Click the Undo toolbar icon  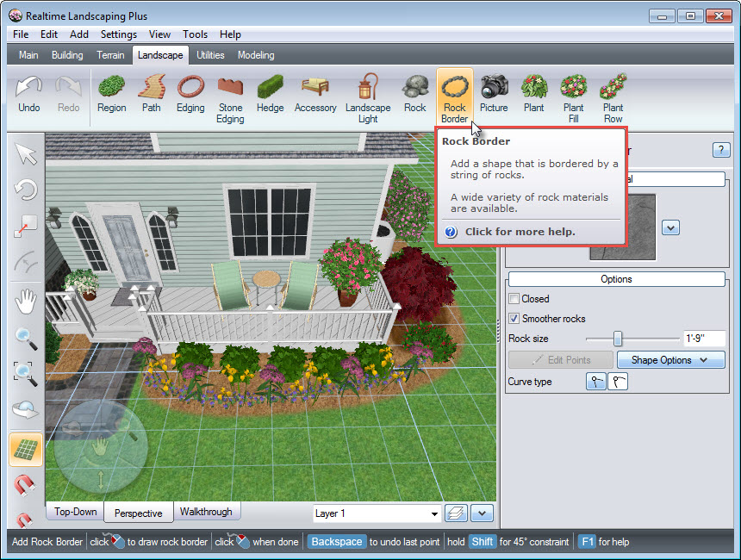pyautogui.click(x=28, y=95)
